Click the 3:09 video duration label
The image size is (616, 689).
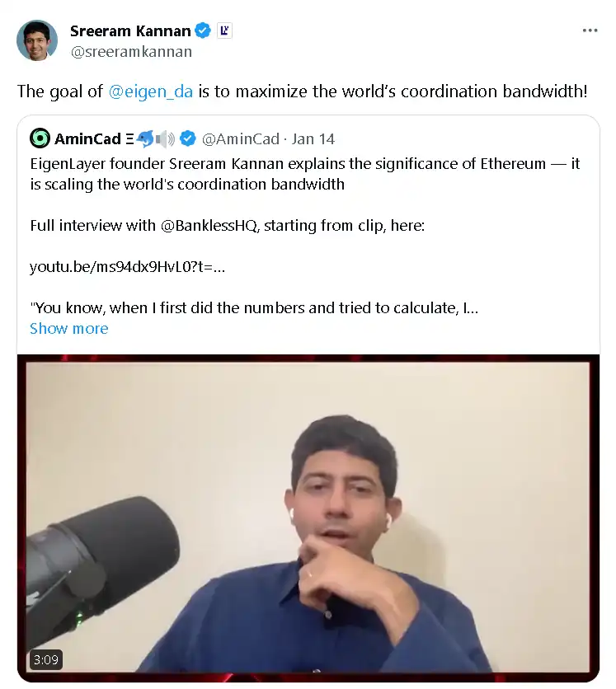tap(45, 659)
